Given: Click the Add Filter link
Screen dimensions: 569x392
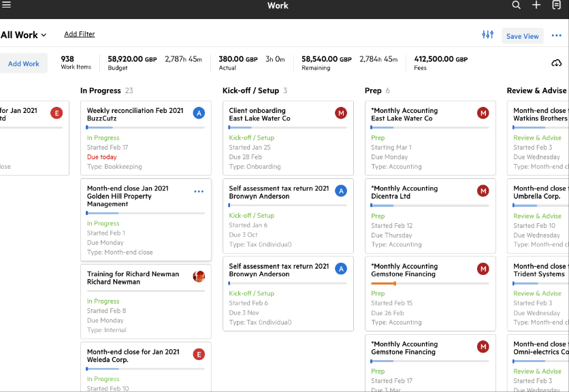Looking at the screenshot, I should click(x=80, y=34).
